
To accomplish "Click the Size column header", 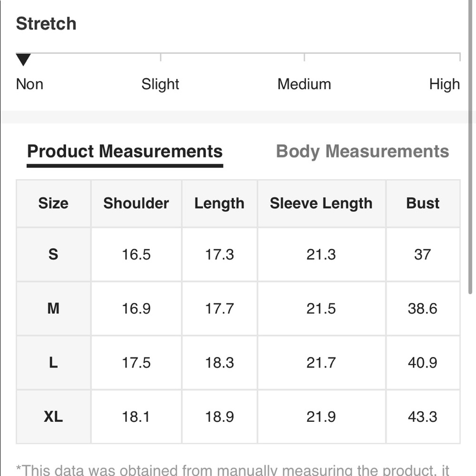I will [x=53, y=203].
